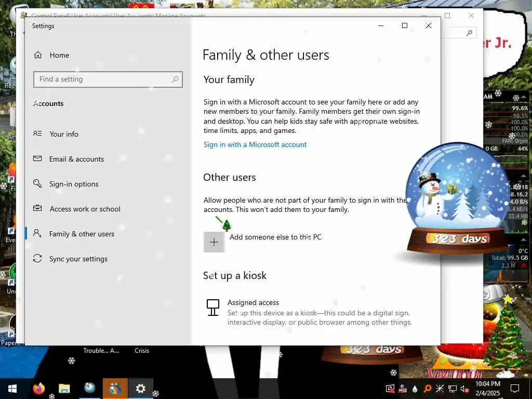Click the Your info person-card icon
The image size is (532, 399).
[x=37, y=134]
